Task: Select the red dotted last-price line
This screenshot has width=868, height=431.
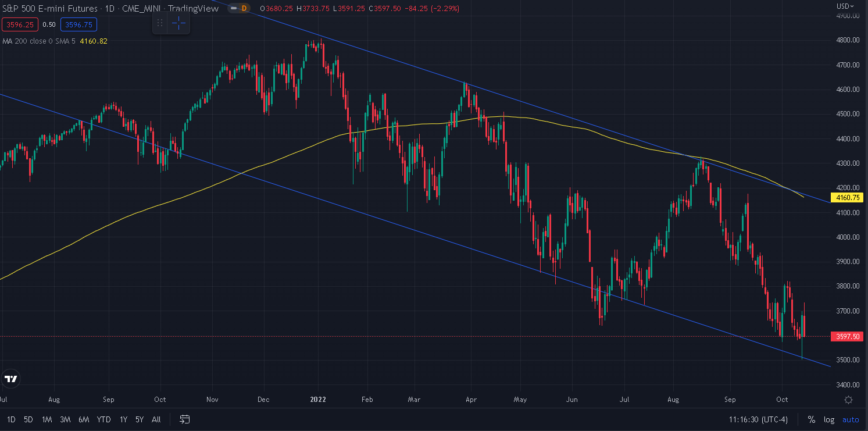Action: 416,336
